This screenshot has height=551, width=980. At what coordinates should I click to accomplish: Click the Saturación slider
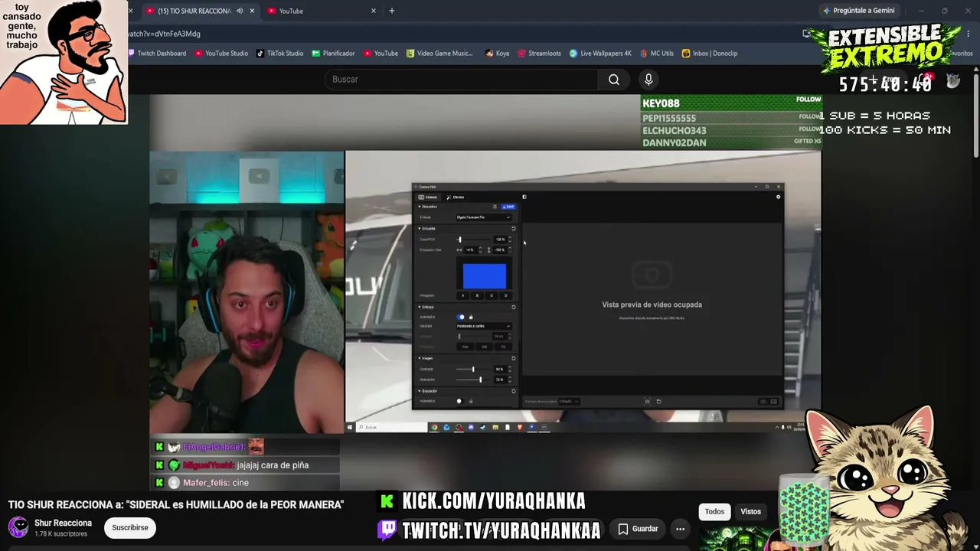point(474,380)
